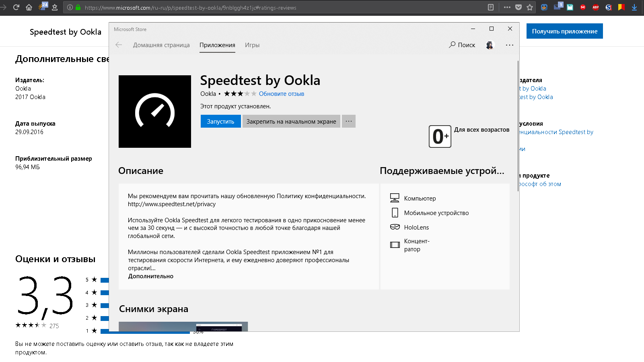
Task: Open the screenshot thumbnail under Снимки экрана
Action: [183, 327]
